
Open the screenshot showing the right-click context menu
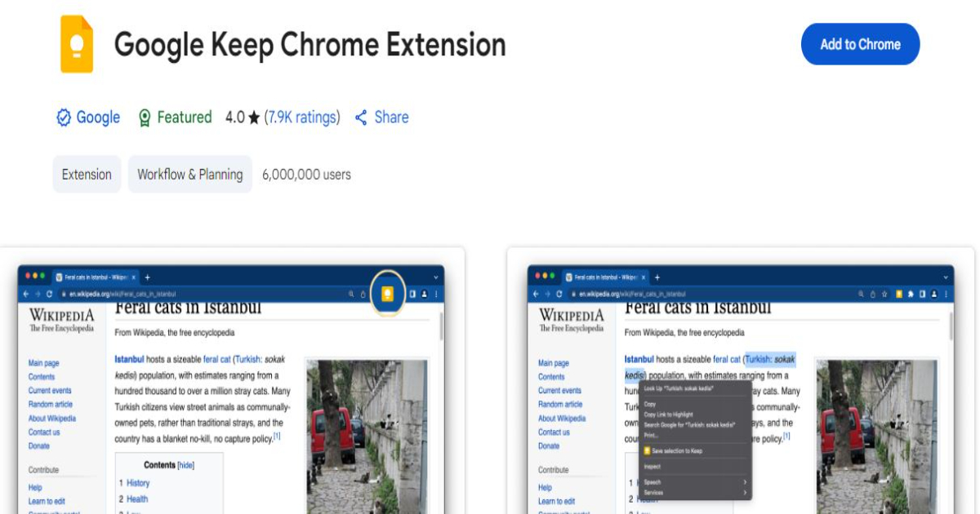point(742,382)
